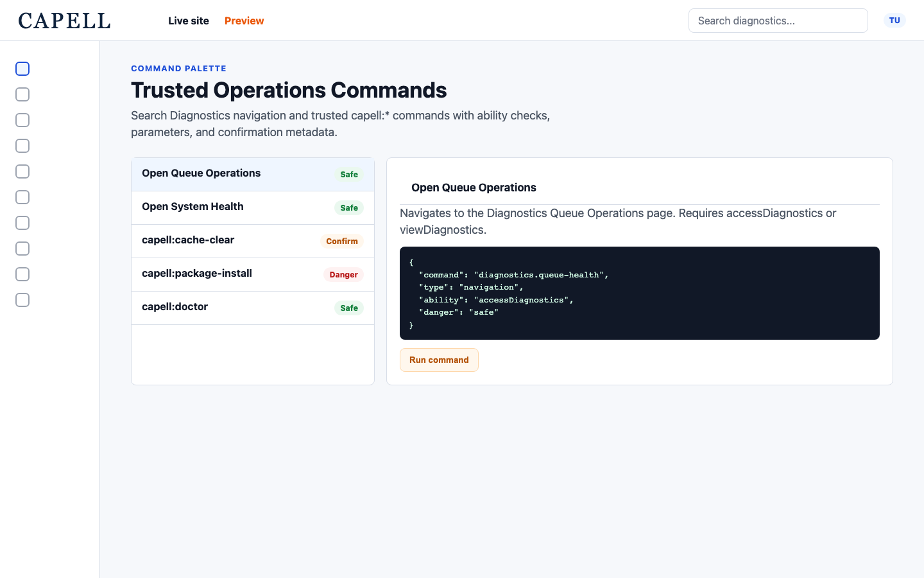Click the Confirm badge on capell:cache-clear
The width and height of the screenshot is (924, 578).
pyautogui.click(x=342, y=241)
